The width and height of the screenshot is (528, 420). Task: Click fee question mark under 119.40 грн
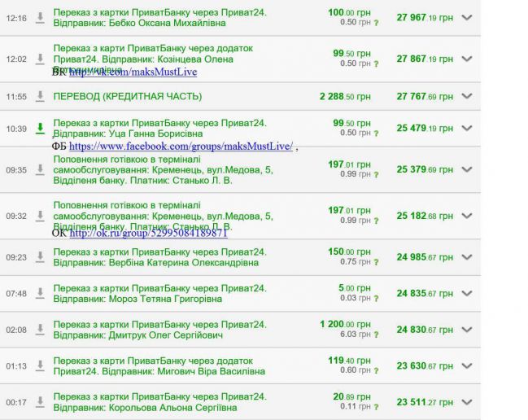pyautogui.click(x=375, y=371)
